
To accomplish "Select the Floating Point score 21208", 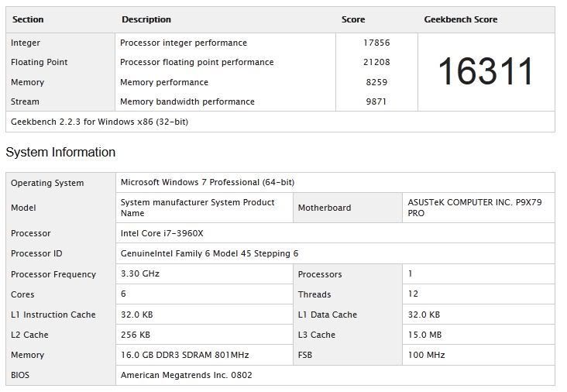I will 375,62.
